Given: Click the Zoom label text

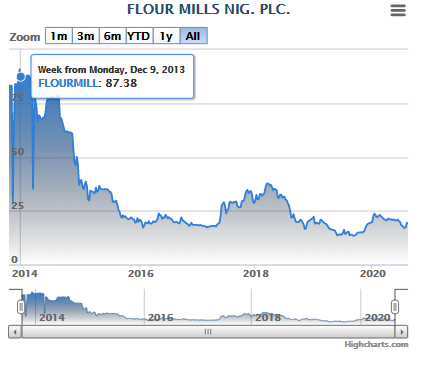Looking at the screenshot, I should pos(25,37).
